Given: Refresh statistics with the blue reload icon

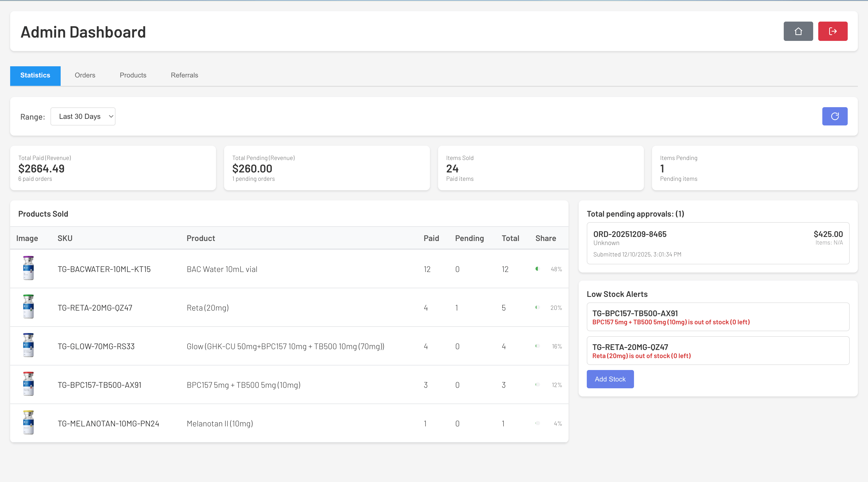Looking at the screenshot, I should (x=835, y=116).
